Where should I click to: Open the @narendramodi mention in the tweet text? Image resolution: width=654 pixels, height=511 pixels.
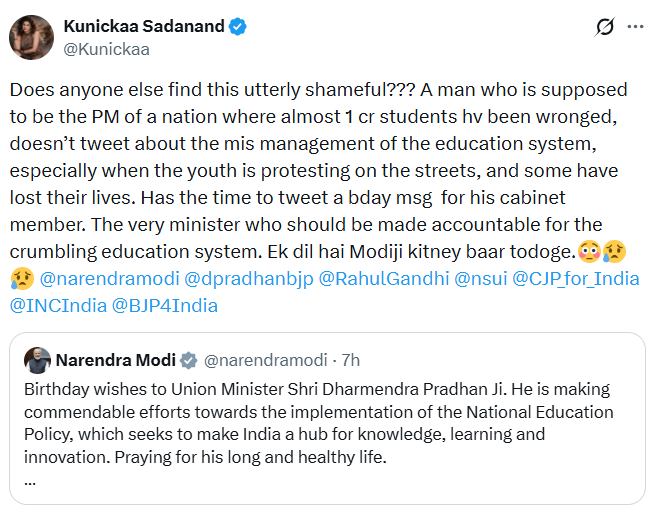(109, 279)
